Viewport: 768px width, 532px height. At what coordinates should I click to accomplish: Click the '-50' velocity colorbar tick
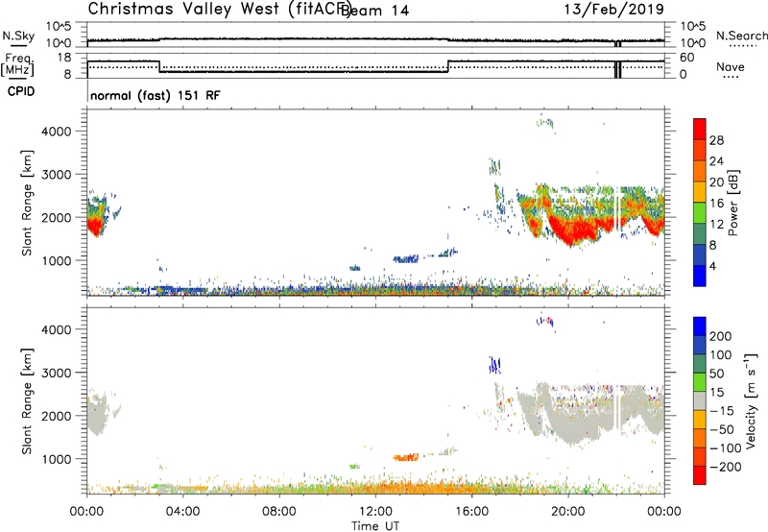coord(722,429)
